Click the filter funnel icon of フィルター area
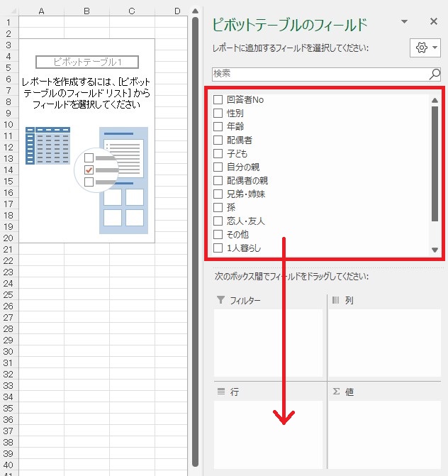This screenshot has height=476, width=448. pyautogui.click(x=220, y=301)
